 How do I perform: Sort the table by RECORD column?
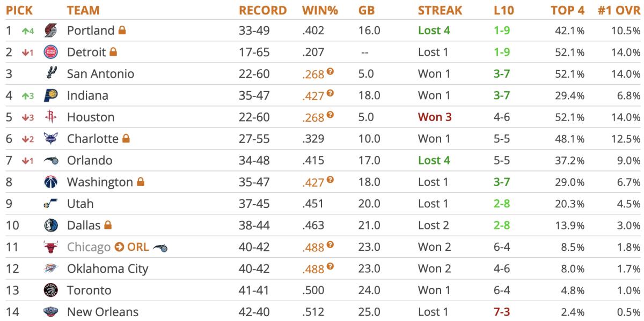click(x=262, y=10)
